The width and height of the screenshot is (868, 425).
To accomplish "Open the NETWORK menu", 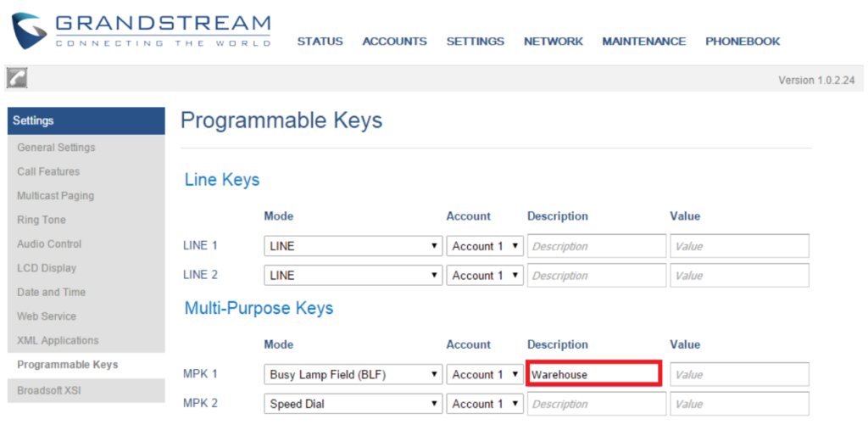I will click(x=554, y=42).
